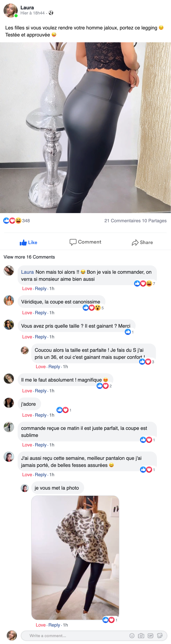Click the thumbs-up Like icon
This screenshot has width=171, height=644.
tap(23, 243)
